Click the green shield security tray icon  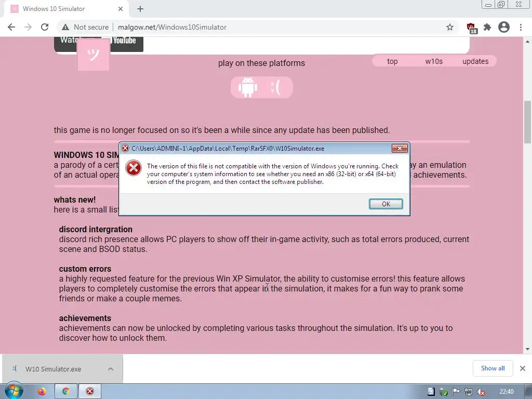coord(444,392)
